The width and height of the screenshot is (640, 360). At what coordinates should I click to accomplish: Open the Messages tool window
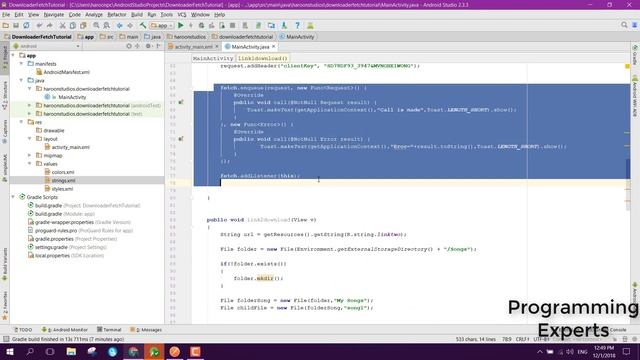pos(146,330)
